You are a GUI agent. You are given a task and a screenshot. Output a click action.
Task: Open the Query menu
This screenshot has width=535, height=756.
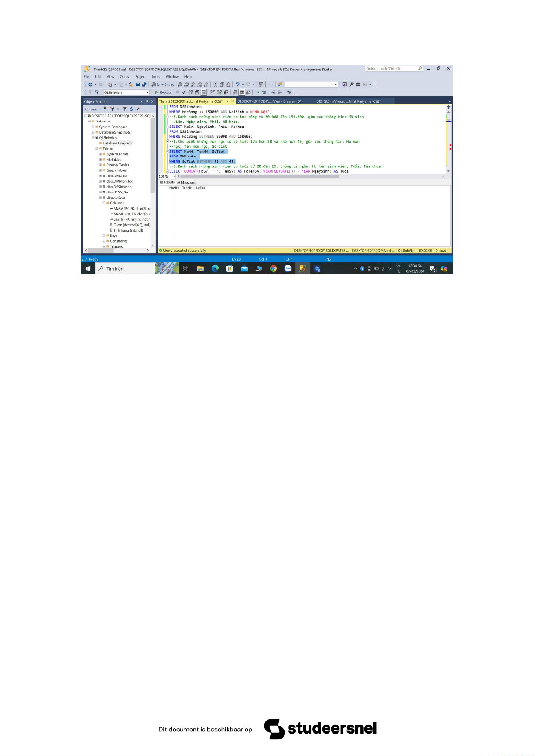[124, 77]
